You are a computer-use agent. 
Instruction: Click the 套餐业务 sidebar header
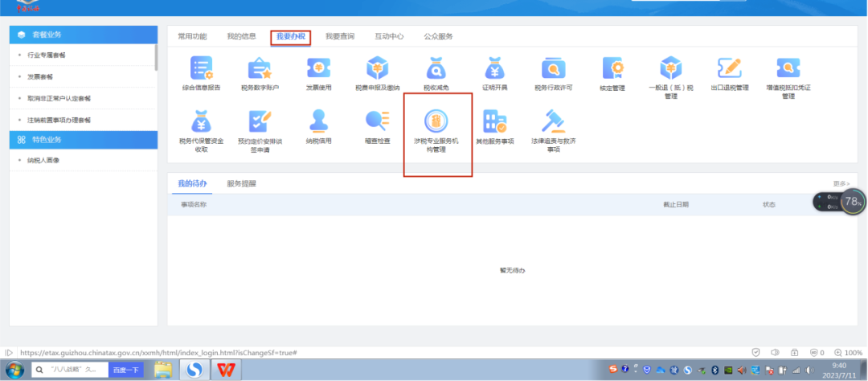pos(84,35)
